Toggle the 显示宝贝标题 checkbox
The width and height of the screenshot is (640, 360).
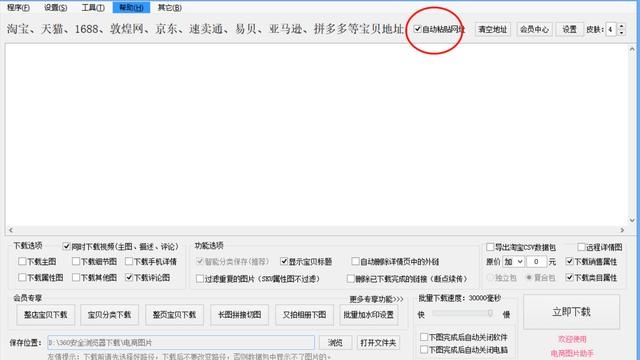point(284,261)
